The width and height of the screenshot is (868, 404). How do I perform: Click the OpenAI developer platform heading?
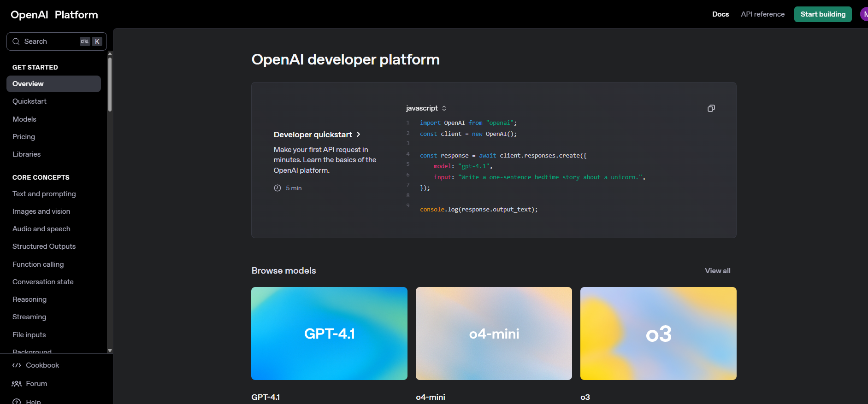345,59
